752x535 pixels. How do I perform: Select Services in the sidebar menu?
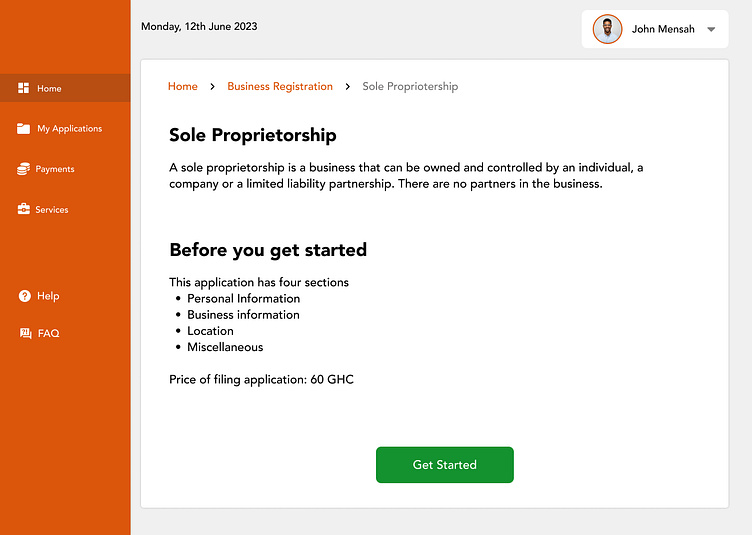point(52,210)
